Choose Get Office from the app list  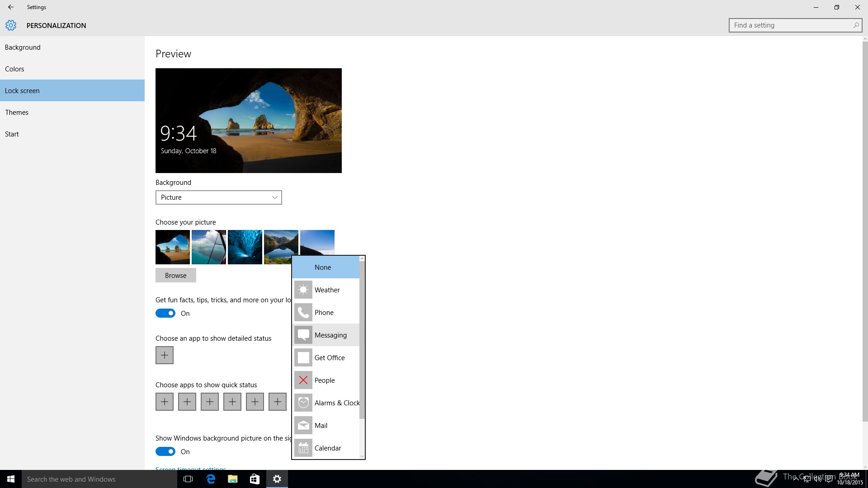pyautogui.click(x=325, y=357)
